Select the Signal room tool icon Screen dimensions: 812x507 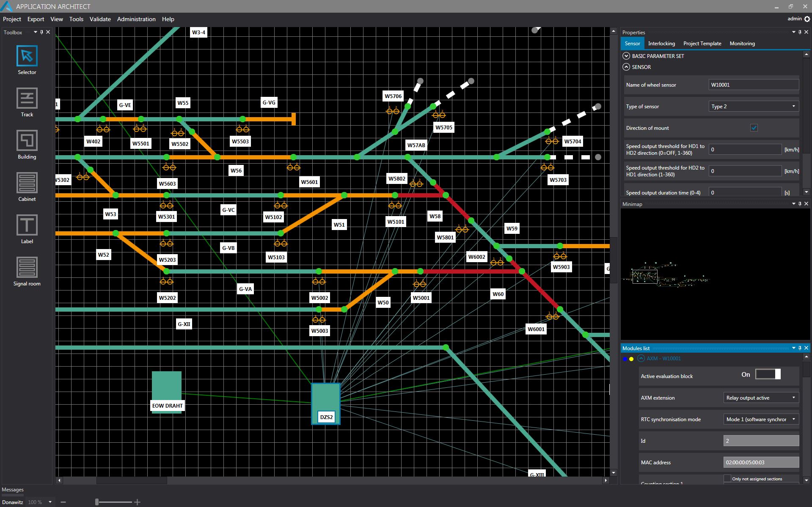point(27,267)
